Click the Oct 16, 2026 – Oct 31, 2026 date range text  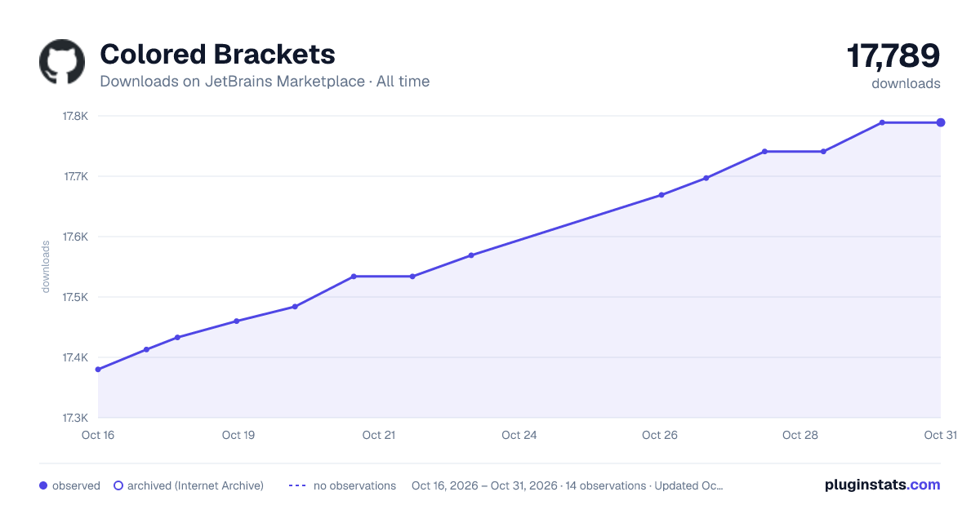[487, 485]
